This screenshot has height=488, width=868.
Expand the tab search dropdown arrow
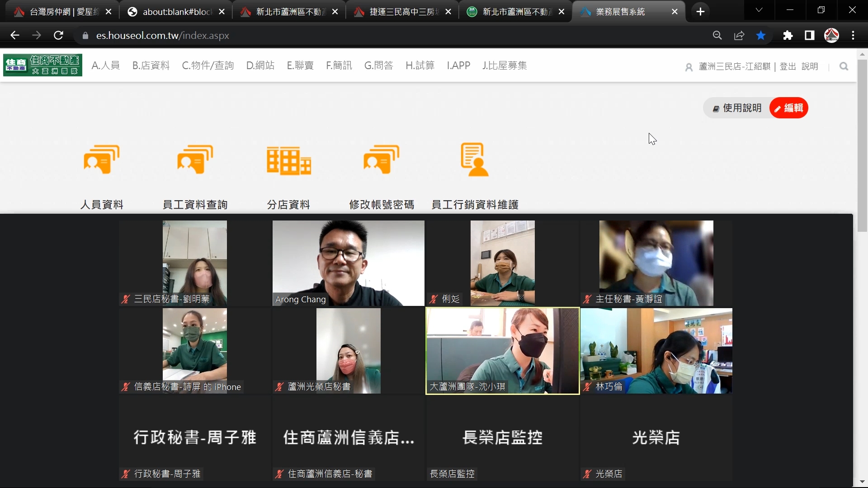coord(759,10)
